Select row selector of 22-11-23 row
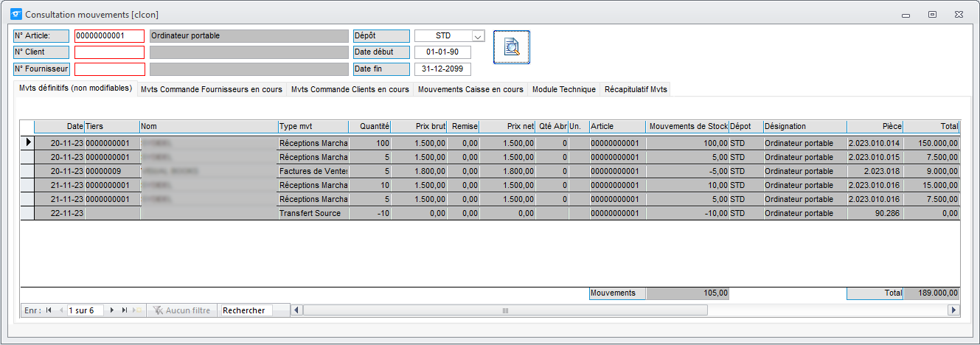The height and width of the screenshot is (345, 980). coord(27,213)
